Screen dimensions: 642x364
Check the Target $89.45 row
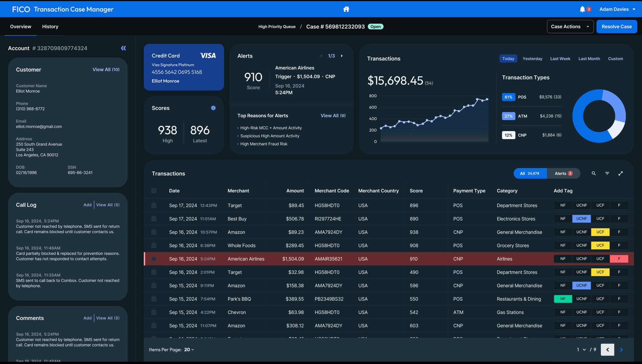(x=154, y=205)
